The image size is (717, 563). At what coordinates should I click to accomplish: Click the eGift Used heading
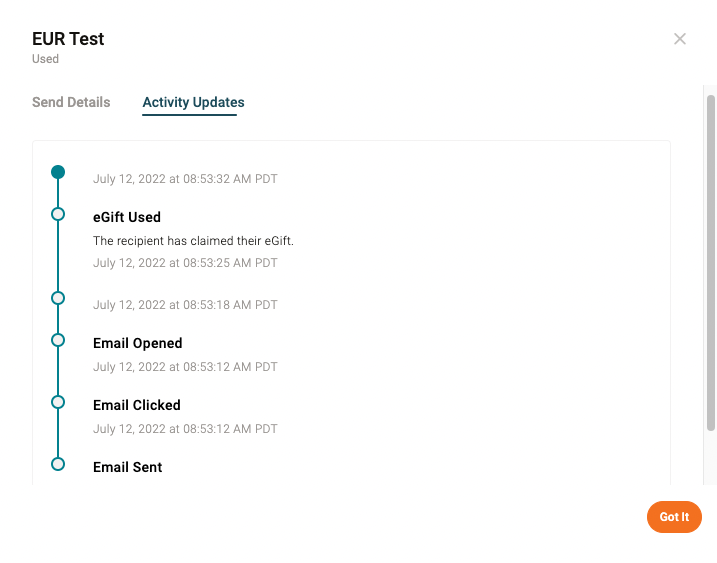click(127, 217)
